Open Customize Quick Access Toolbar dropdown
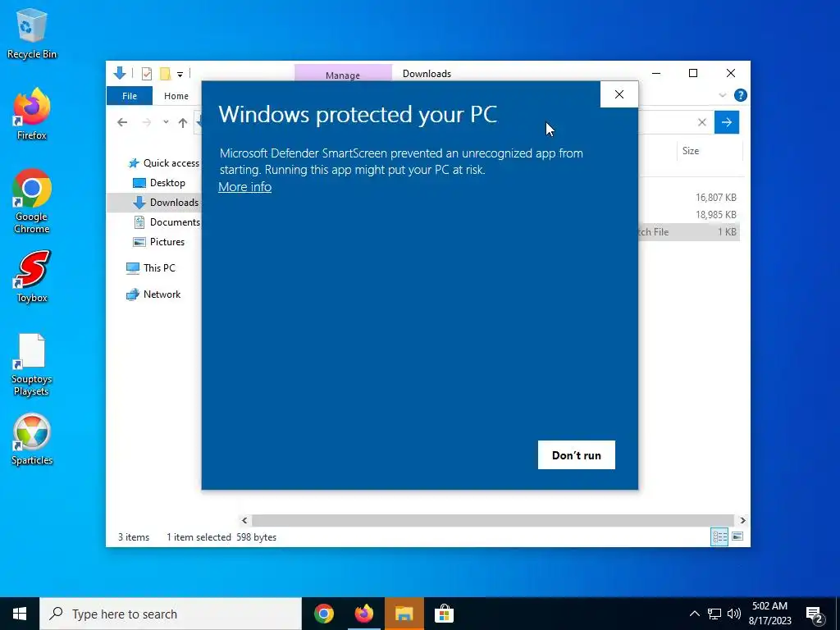 pos(180,75)
